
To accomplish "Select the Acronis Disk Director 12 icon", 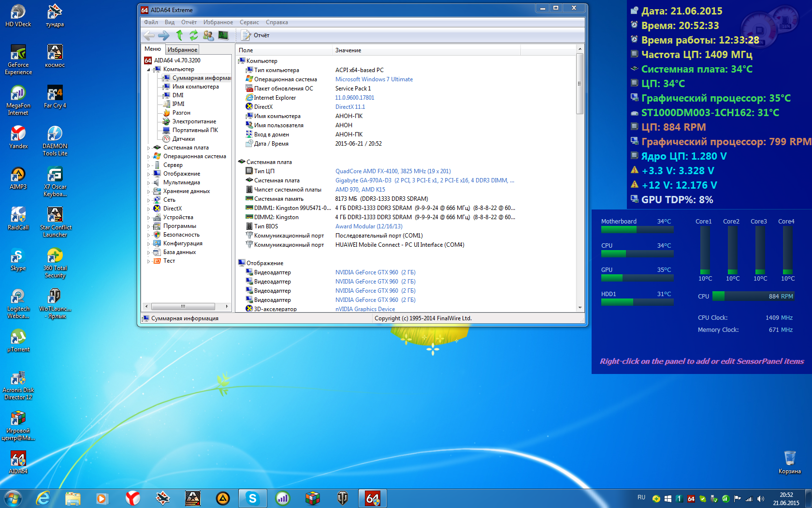I will (18, 386).
